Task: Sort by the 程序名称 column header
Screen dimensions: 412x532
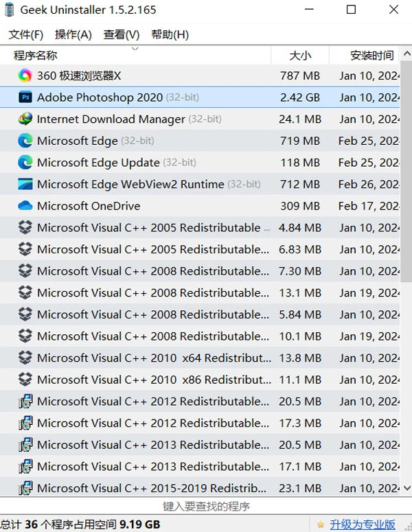Action: (136, 55)
